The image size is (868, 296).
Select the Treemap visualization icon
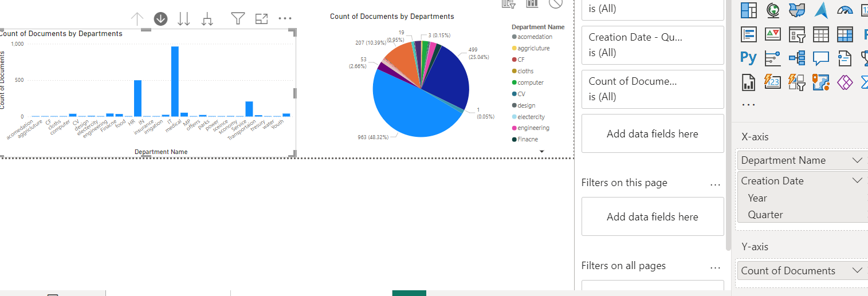748,10
